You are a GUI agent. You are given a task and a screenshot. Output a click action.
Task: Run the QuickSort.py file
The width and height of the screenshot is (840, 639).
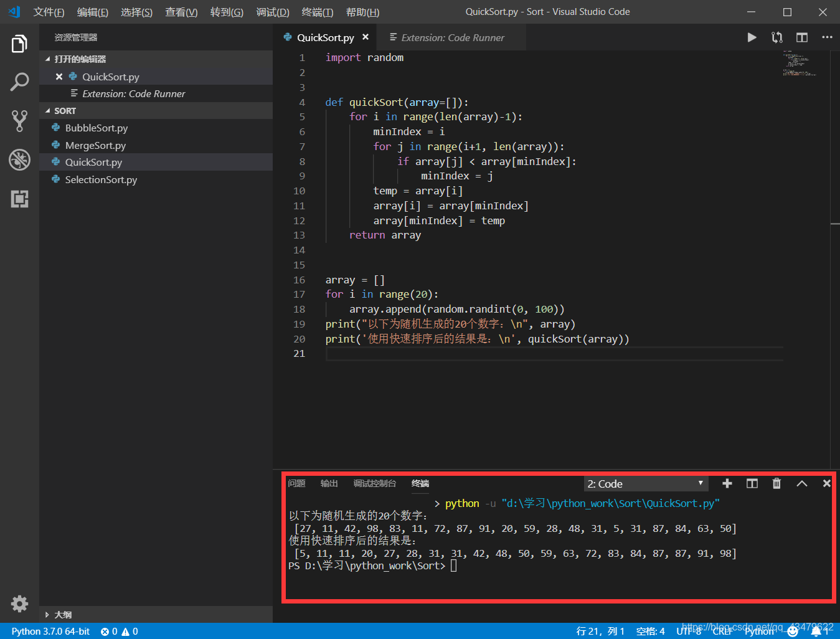(x=752, y=37)
